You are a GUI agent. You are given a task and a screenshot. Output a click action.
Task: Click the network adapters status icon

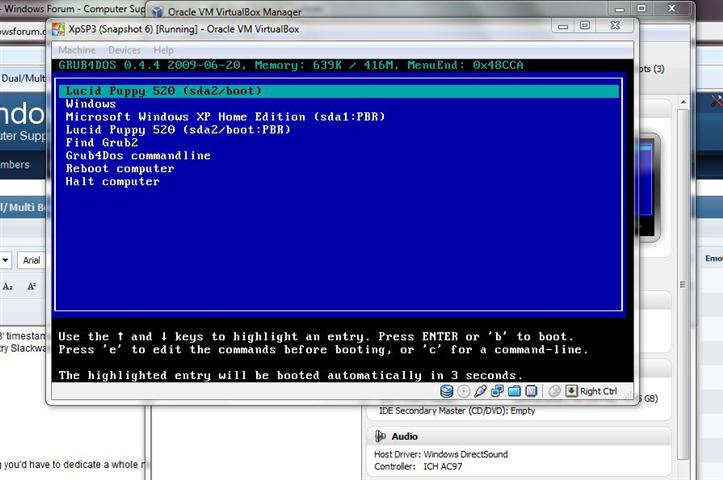[x=497, y=391]
